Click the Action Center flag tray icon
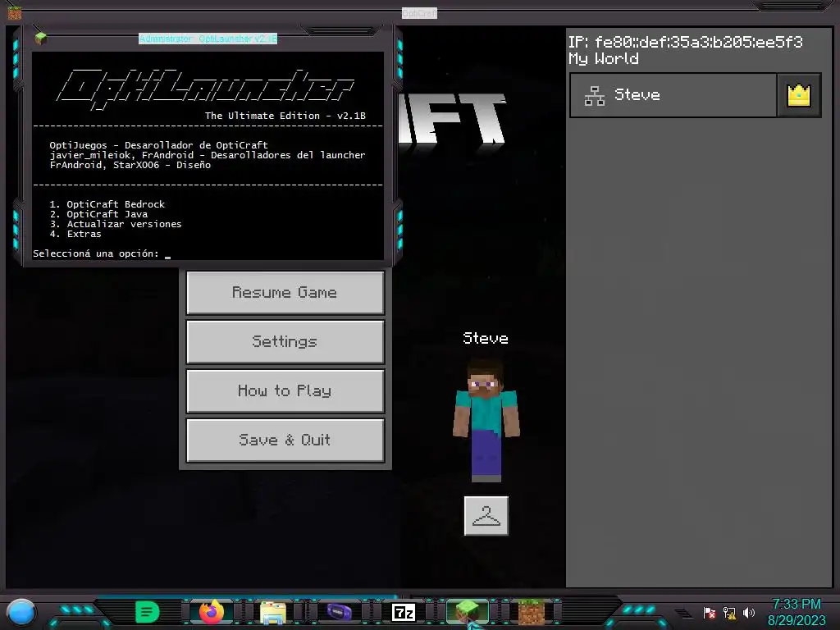This screenshot has width=840, height=630. point(710,612)
